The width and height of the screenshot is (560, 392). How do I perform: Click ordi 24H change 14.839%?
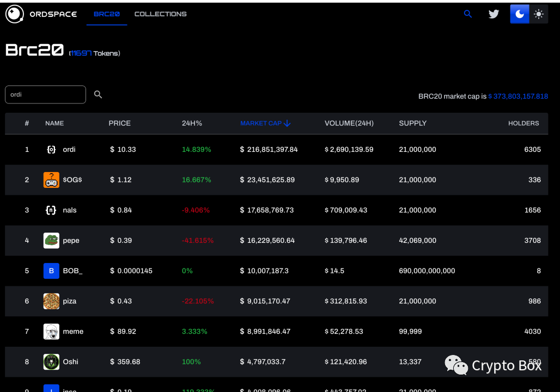point(197,150)
